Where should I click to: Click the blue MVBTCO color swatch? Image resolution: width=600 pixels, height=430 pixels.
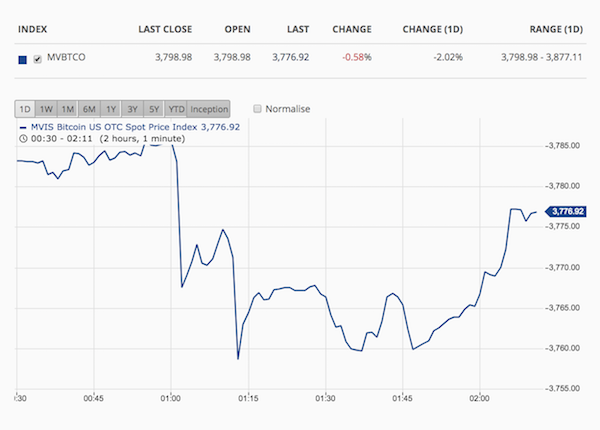click(x=23, y=60)
